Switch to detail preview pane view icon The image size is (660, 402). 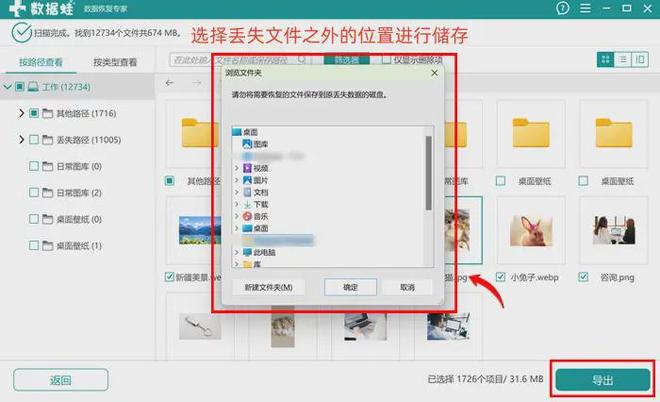tap(640, 59)
